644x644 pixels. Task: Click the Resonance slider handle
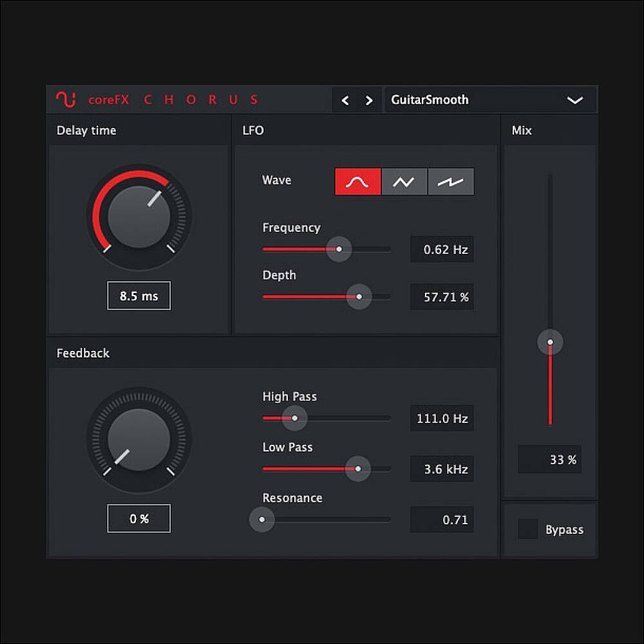261,519
